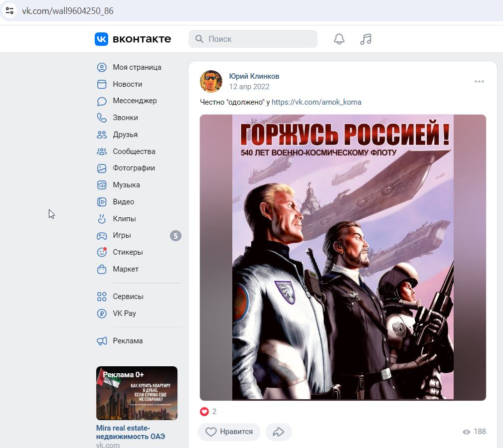Open Юрий Клинков profile link

(x=254, y=76)
